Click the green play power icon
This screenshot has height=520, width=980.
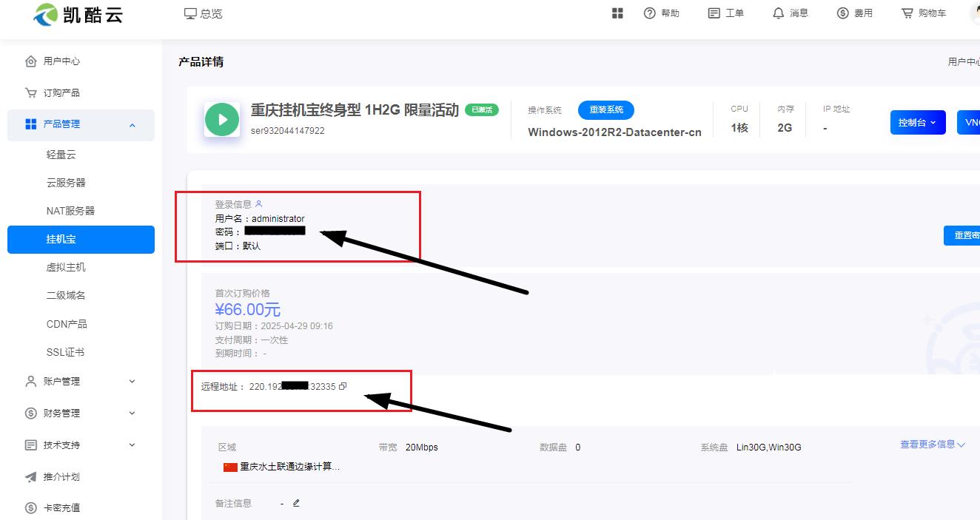(x=222, y=119)
